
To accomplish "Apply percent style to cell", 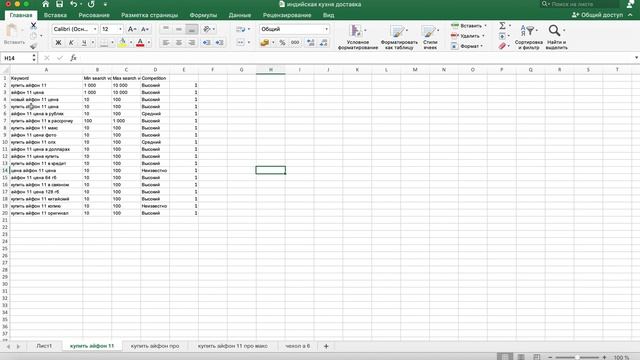I will click(x=282, y=42).
